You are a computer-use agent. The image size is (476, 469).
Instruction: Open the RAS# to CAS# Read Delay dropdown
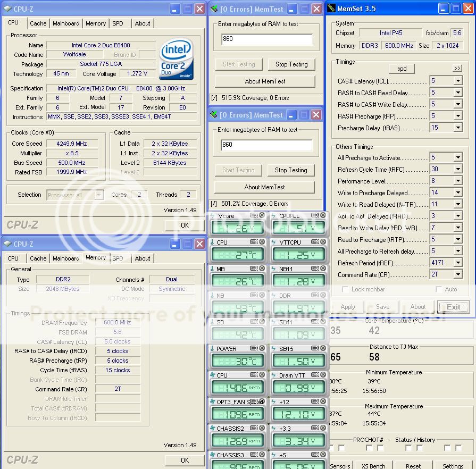tap(458, 93)
